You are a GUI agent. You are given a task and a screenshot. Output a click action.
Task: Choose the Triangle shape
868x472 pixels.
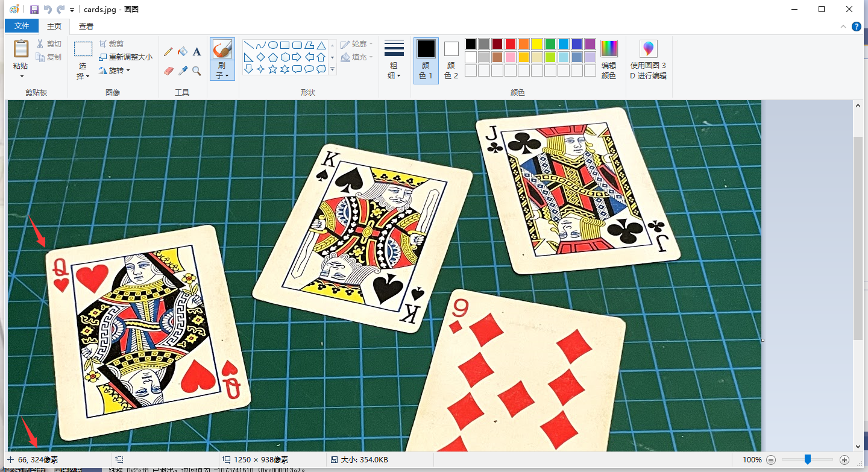321,45
